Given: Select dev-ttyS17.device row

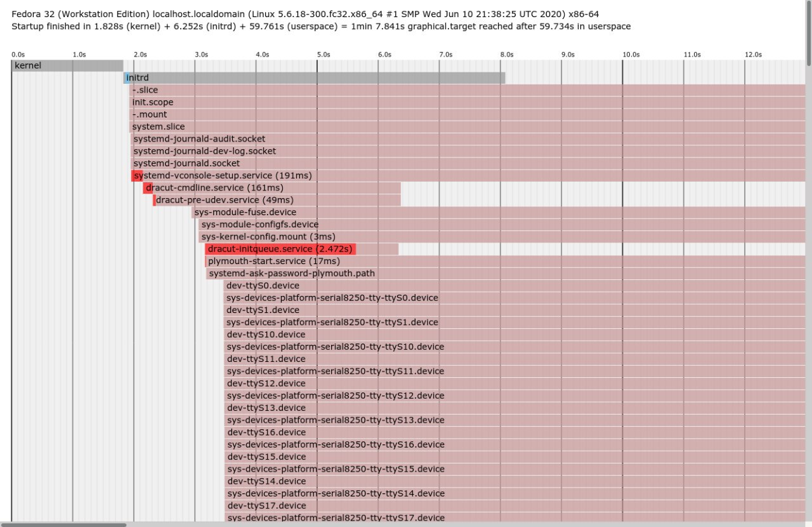Looking at the screenshot, I should click(514, 506).
